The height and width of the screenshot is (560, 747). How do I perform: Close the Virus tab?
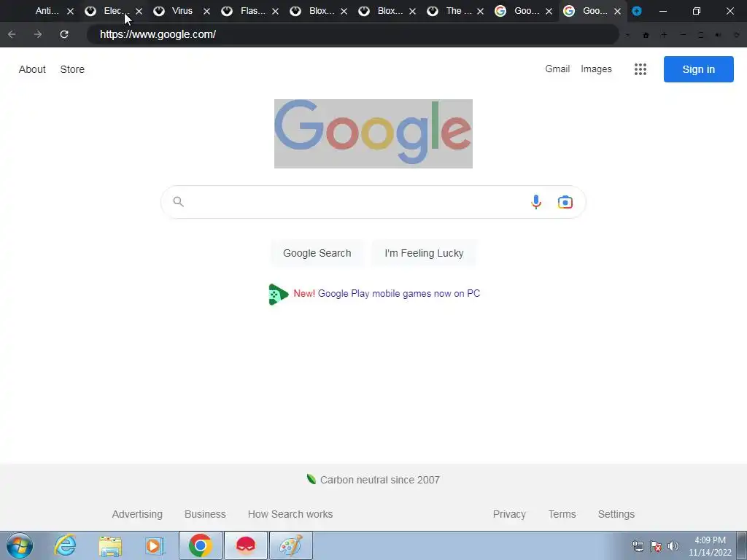tap(206, 11)
